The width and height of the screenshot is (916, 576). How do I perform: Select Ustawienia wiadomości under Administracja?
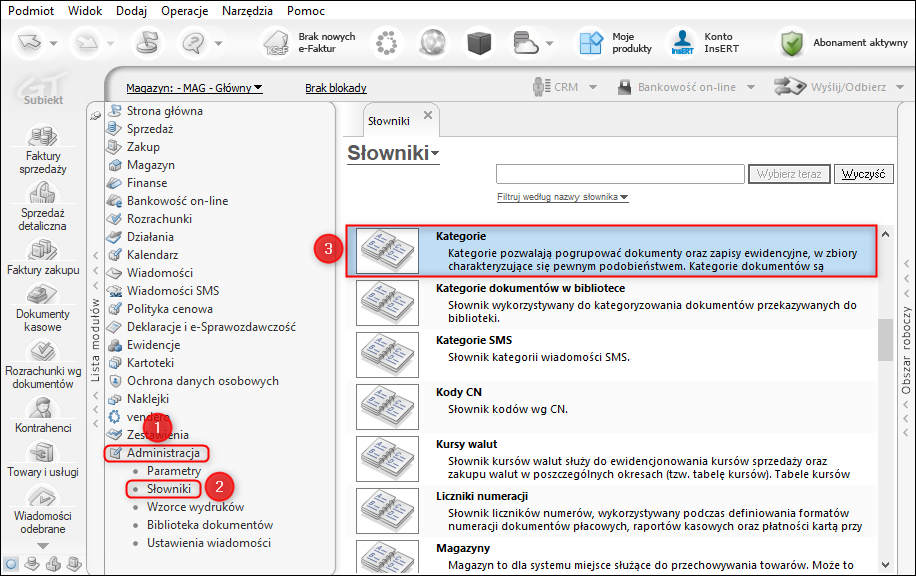tap(209, 543)
